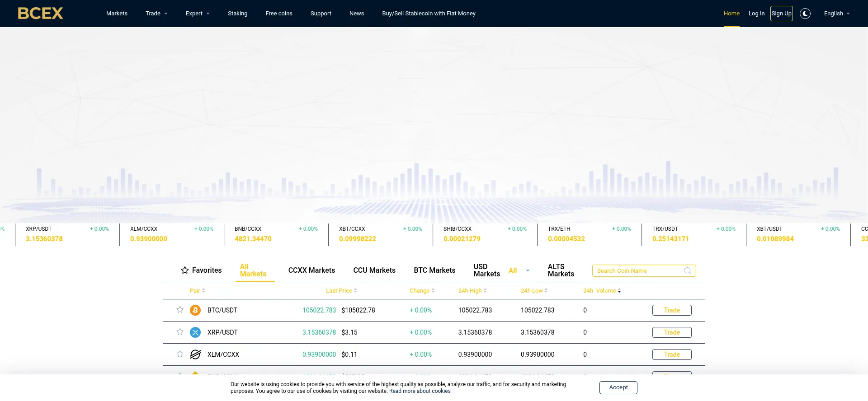868x401 pixels.
Task: Open the Staking page
Action: tap(237, 14)
